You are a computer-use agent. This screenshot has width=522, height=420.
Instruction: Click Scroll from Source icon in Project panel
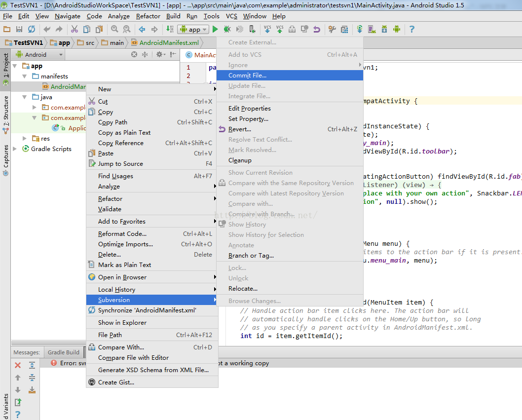(134, 55)
